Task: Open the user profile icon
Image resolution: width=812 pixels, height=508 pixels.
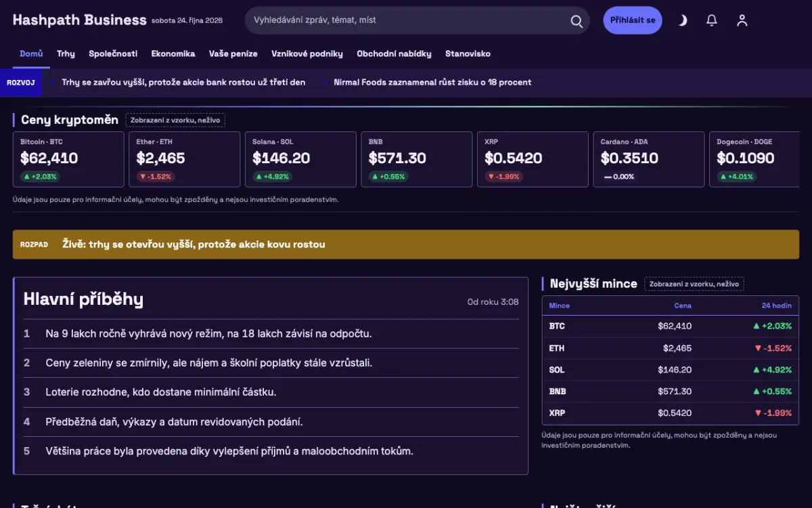Action: [742, 20]
